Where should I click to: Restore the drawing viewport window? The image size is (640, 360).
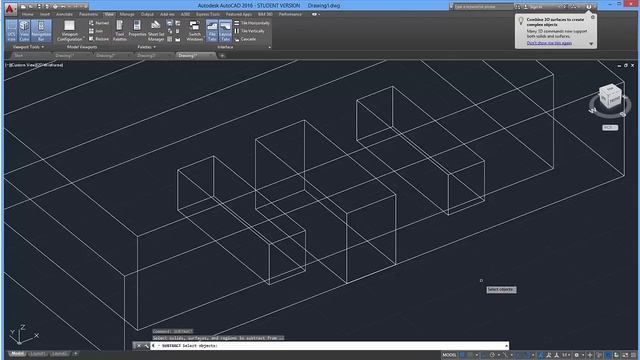pyautogui.click(x=626, y=65)
